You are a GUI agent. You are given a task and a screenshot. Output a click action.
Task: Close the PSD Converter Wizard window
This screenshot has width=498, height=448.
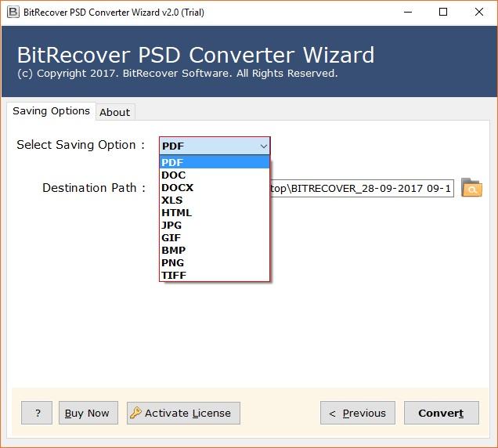click(479, 12)
